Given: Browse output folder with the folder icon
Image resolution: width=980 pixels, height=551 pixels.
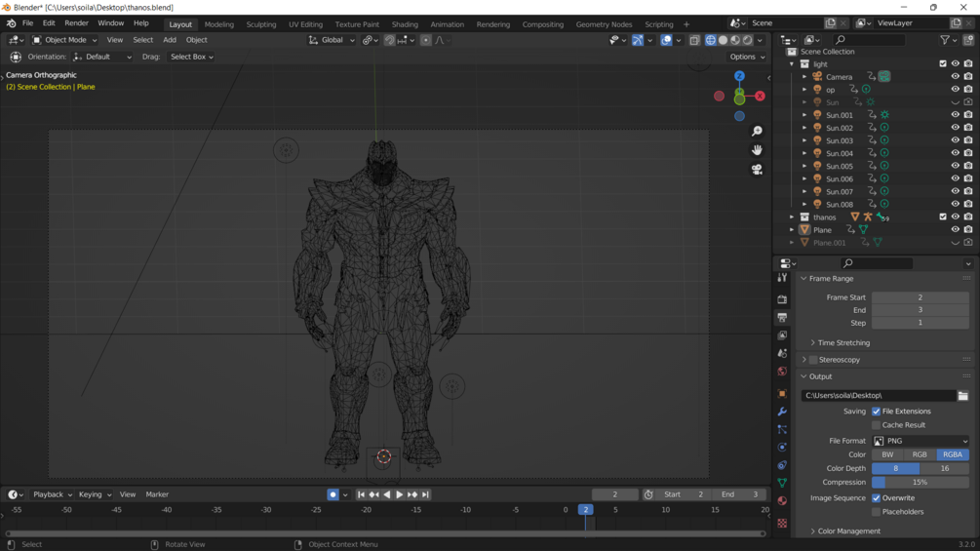Looking at the screenshot, I should coord(962,396).
